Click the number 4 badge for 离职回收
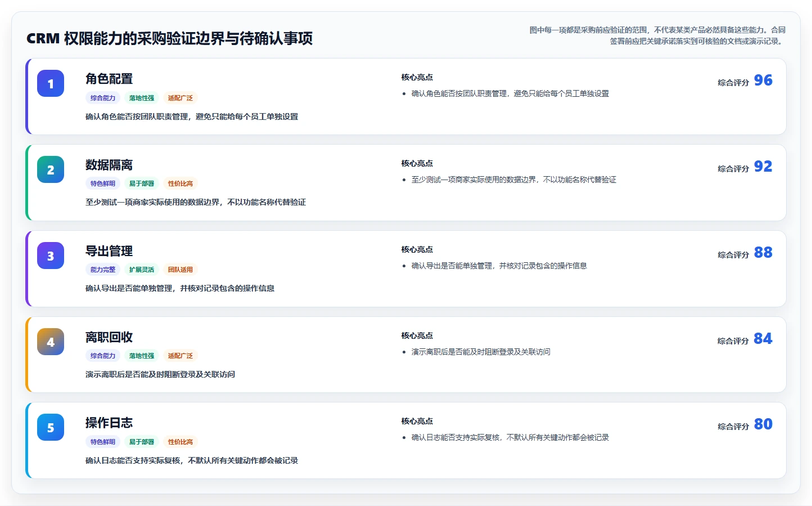Screen dimensions: 812x506 coord(51,342)
